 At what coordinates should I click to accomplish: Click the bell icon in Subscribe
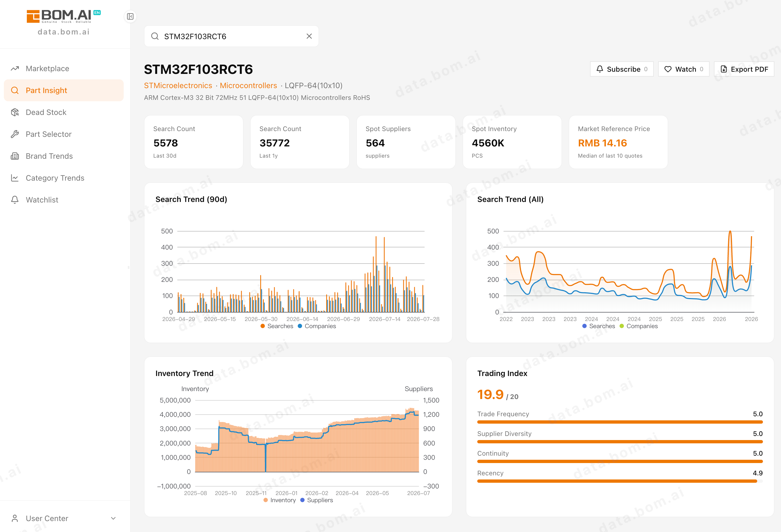[x=600, y=69]
